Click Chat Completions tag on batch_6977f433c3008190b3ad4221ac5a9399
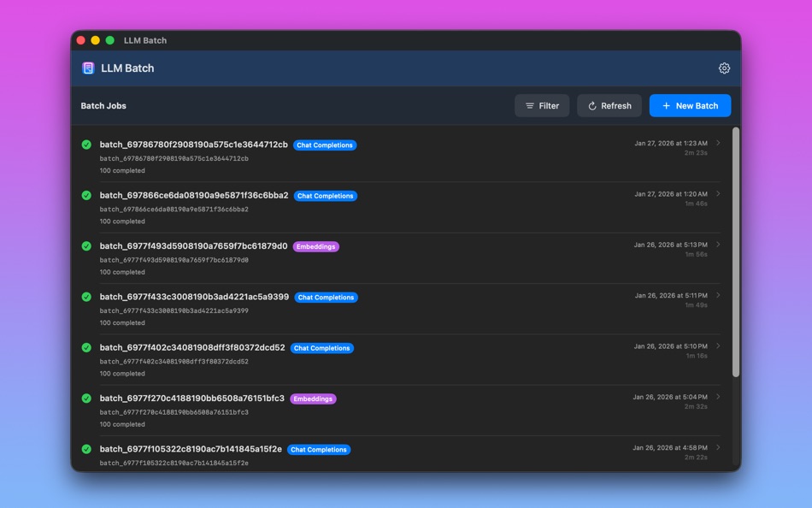Image resolution: width=812 pixels, height=508 pixels. 326,298
